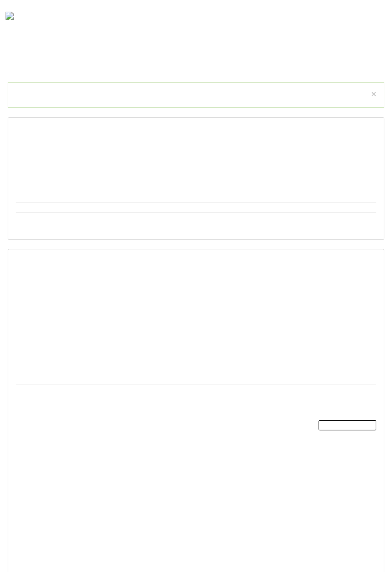Click the top area of the second panel
Viewport: 392px width, 572px height.
196,313
